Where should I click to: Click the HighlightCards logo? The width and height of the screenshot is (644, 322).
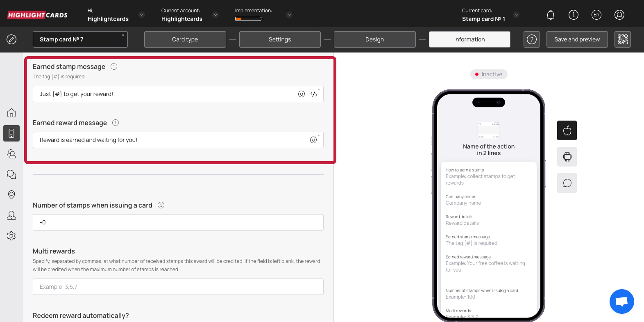[x=38, y=15]
